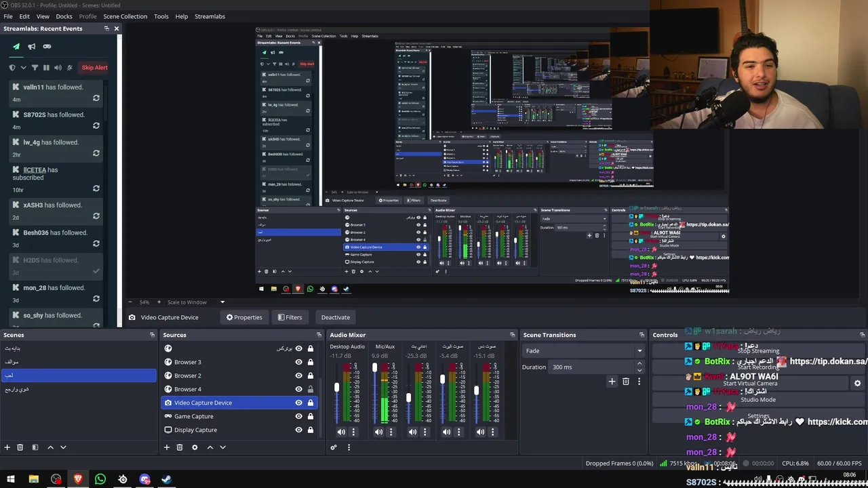Image resolution: width=868 pixels, height=488 pixels.
Task: Move the selected source up
Action: point(210,447)
